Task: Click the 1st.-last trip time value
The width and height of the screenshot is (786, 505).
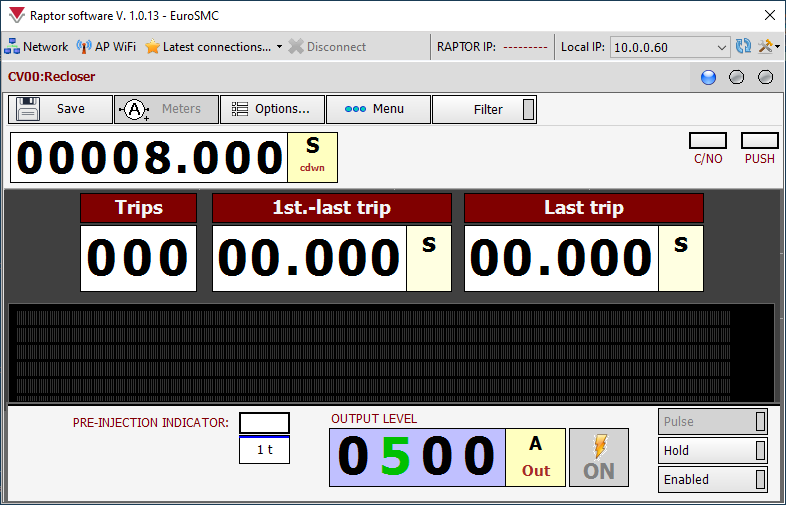Action: [x=309, y=258]
